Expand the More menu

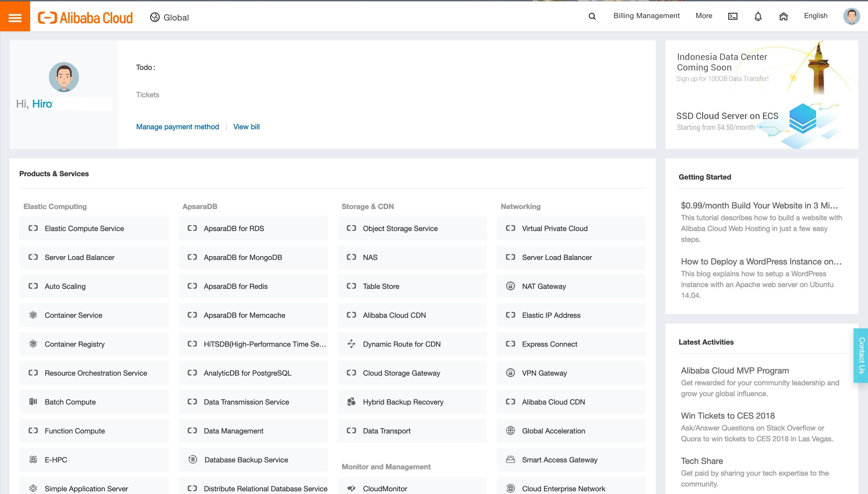(704, 16)
